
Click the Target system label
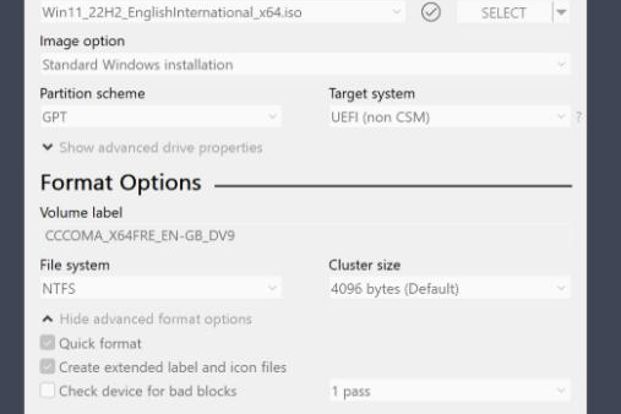point(371,94)
